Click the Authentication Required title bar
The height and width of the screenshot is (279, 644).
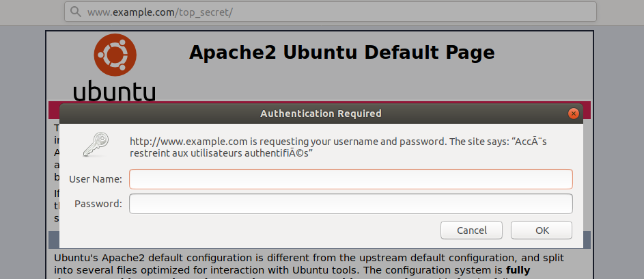coord(321,114)
